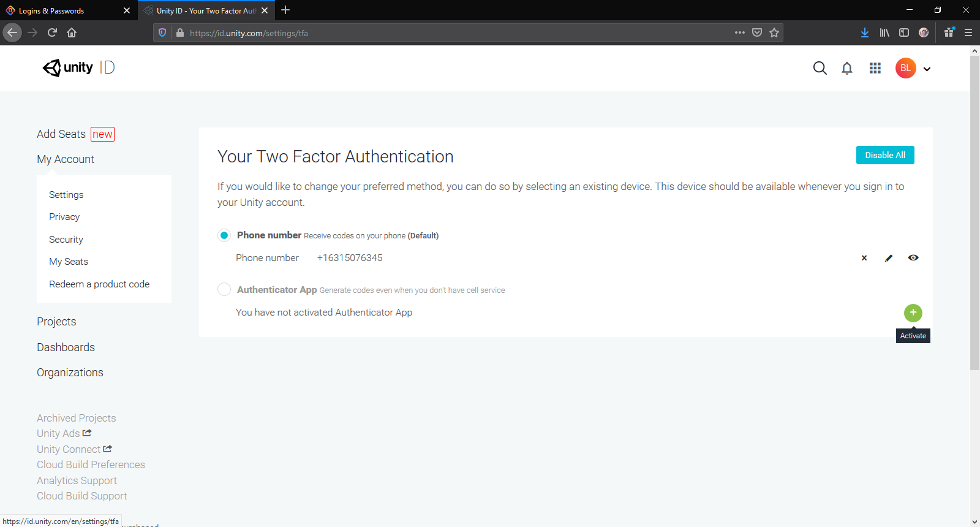980x527 pixels.
Task: Go back with browser back arrow
Action: point(12,32)
